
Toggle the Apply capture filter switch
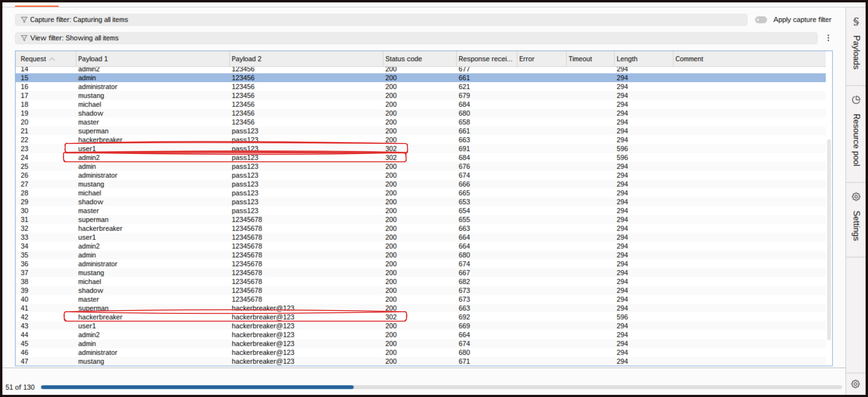(x=761, y=20)
